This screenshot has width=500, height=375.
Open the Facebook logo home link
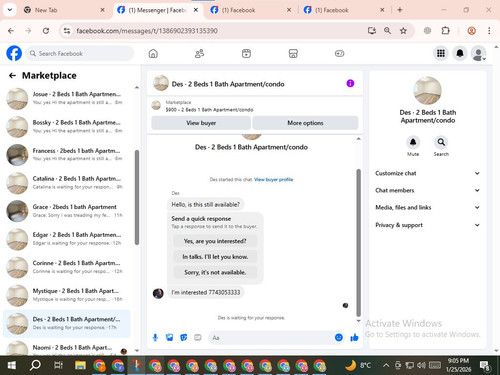[14, 53]
